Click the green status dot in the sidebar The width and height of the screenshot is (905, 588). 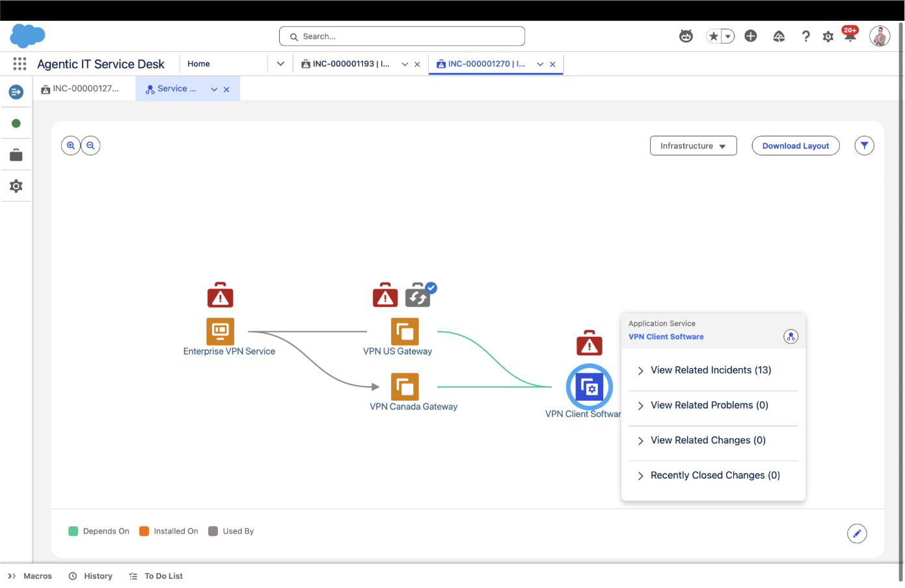pyautogui.click(x=16, y=124)
